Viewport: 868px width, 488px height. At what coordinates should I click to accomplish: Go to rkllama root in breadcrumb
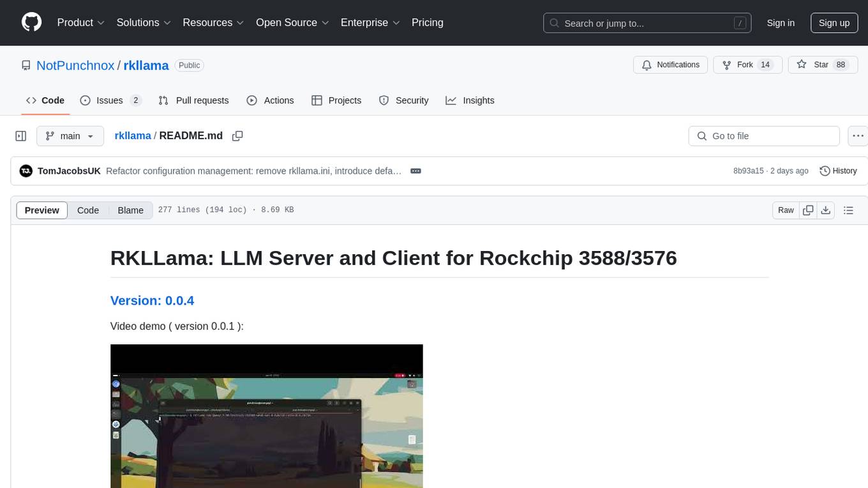133,136
